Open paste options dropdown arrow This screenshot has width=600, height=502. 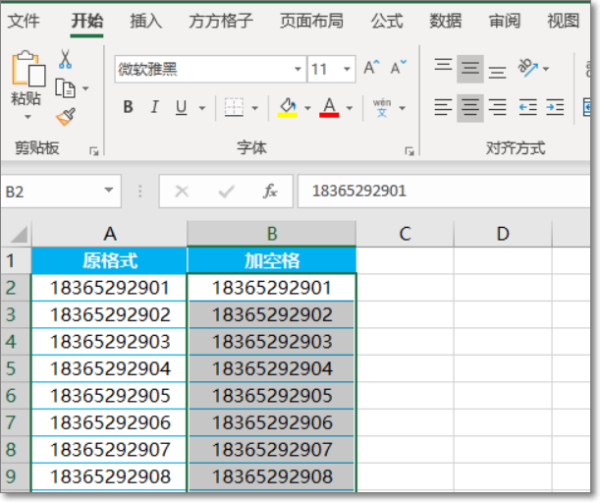tap(28, 117)
